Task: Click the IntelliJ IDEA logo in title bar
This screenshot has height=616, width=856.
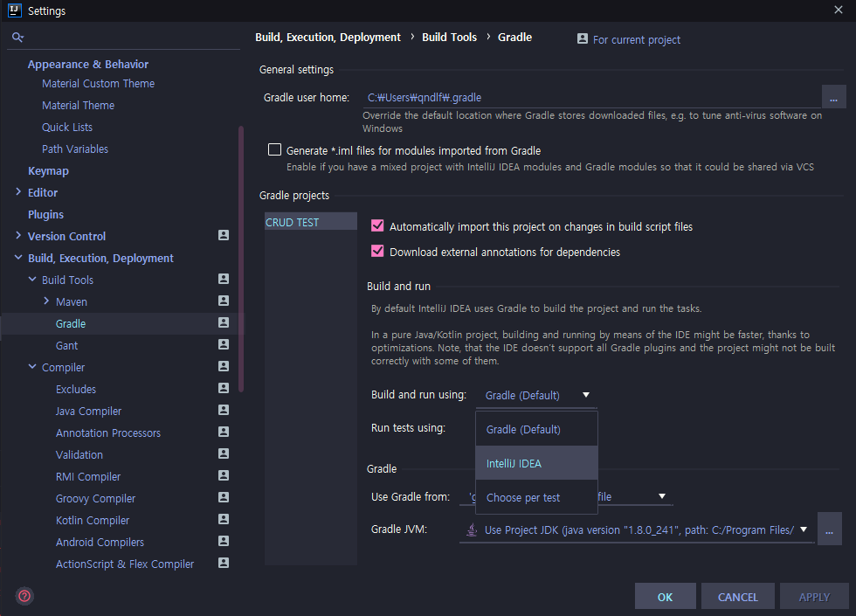Action: click(14, 10)
